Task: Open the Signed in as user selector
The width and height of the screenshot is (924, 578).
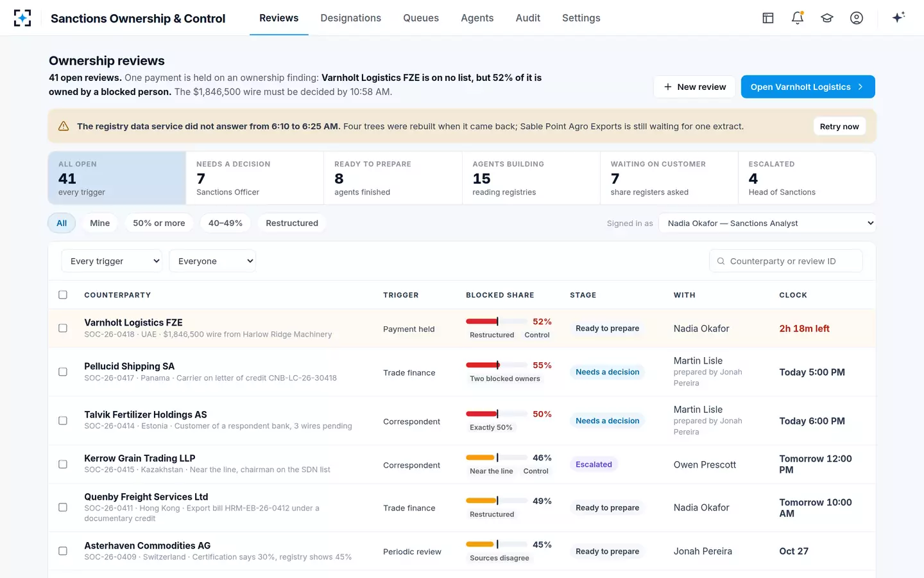Action: pyautogui.click(x=767, y=223)
